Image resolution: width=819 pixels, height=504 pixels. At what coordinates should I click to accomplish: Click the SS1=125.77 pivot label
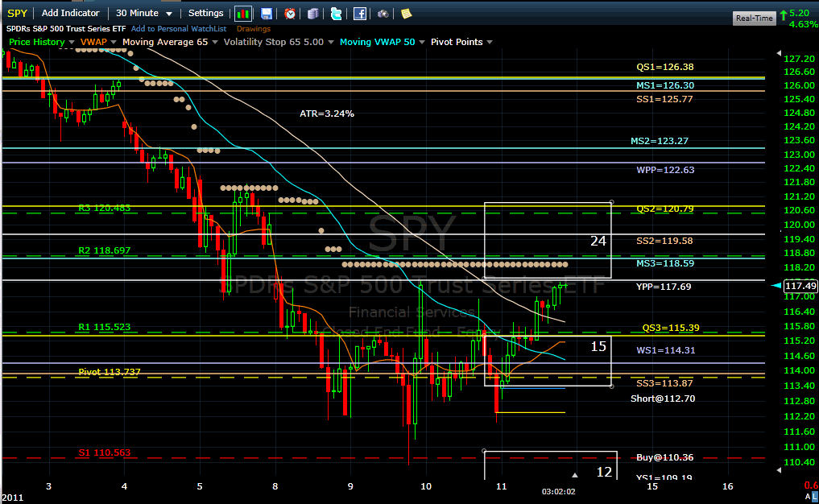pyautogui.click(x=664, y=99)
